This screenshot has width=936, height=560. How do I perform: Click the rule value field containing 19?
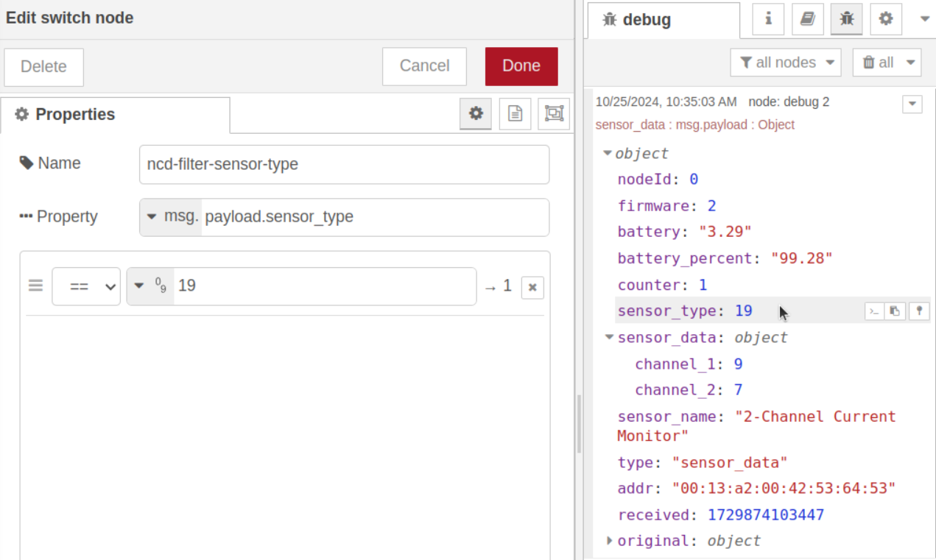325,286
